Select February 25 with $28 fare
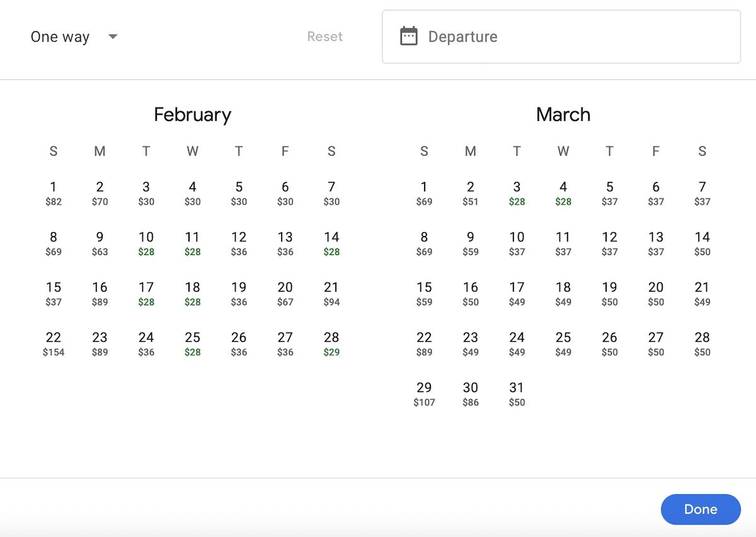 point(192,344)
